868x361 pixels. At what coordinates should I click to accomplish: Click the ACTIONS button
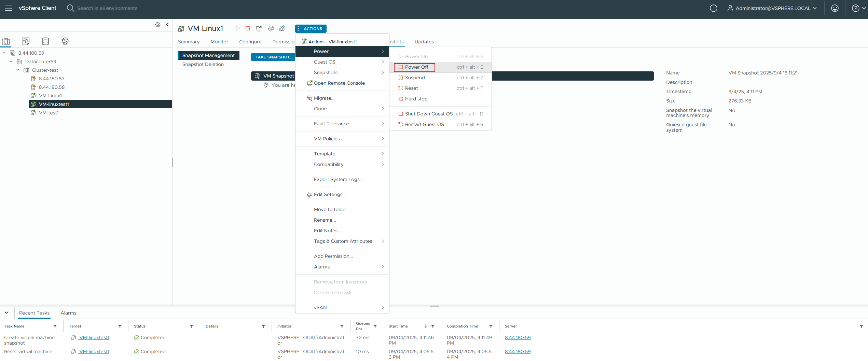[311, 29]
